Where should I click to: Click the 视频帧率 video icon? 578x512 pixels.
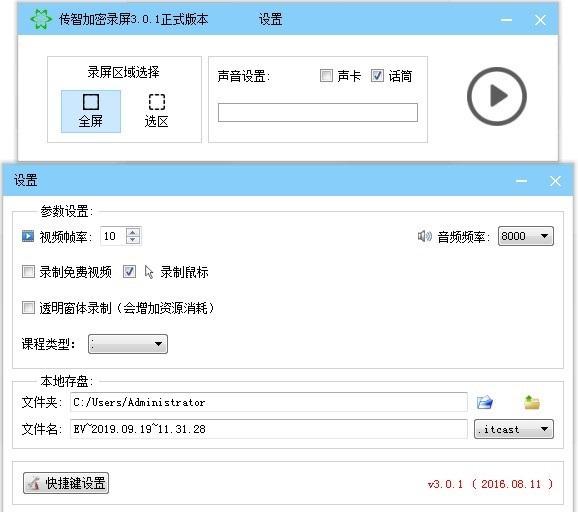[x=28, y=236]
